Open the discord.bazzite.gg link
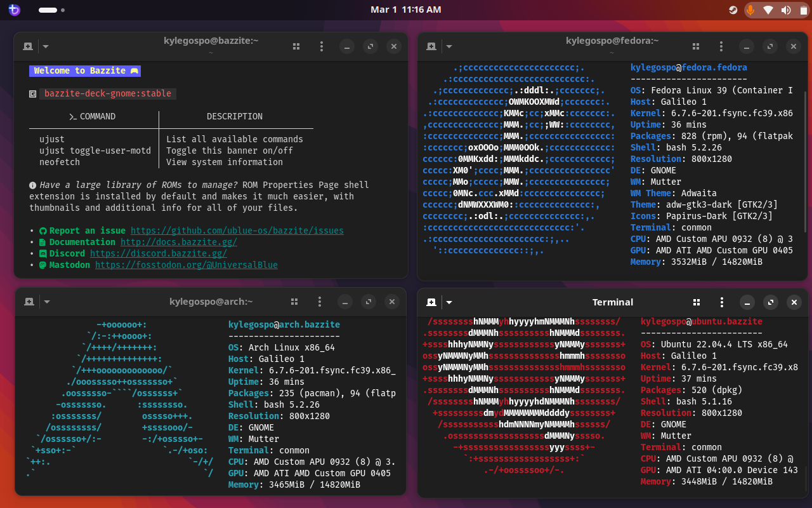 158,253
